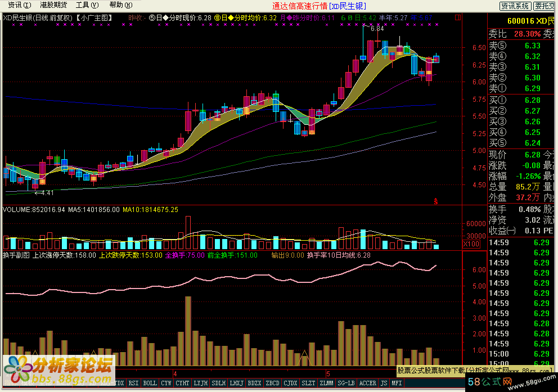Click the VOLUME:852016.94 readout
The width and height of the screenshot is (558, 392).
point(34,210)
